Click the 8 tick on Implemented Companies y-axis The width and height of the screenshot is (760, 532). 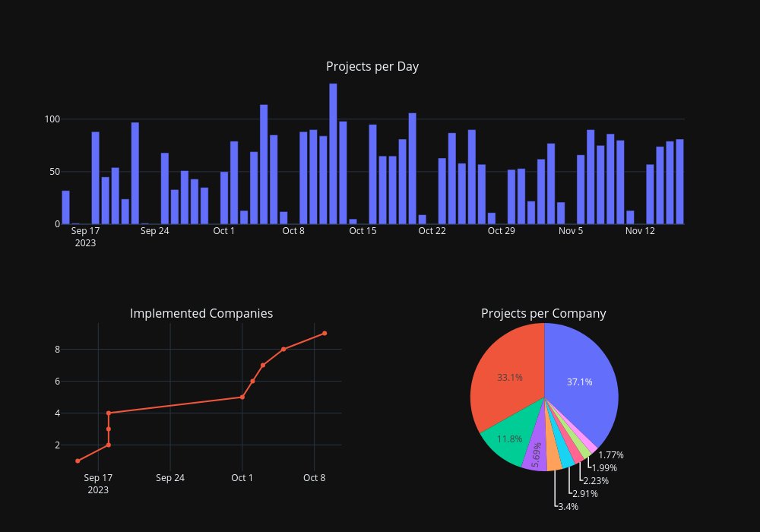coord(58,350)
